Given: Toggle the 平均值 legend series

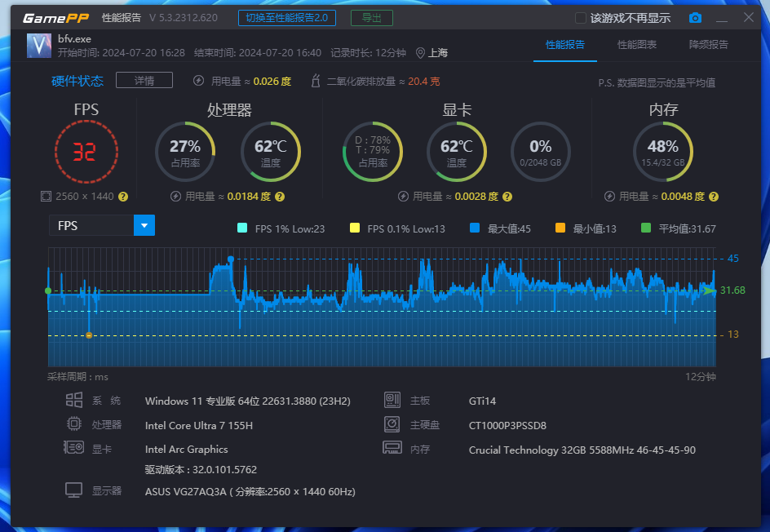Looking at the screenshot, I should pos(646,228).
